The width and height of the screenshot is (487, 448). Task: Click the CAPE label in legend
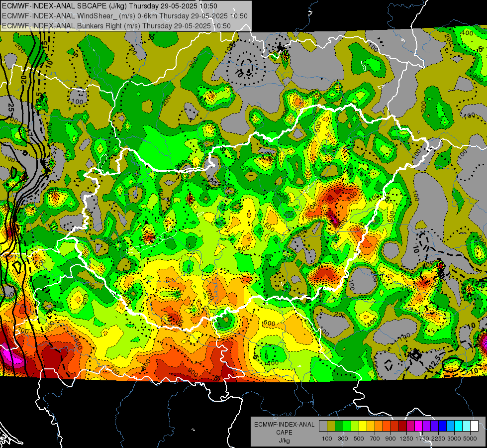tap(284, 433)
